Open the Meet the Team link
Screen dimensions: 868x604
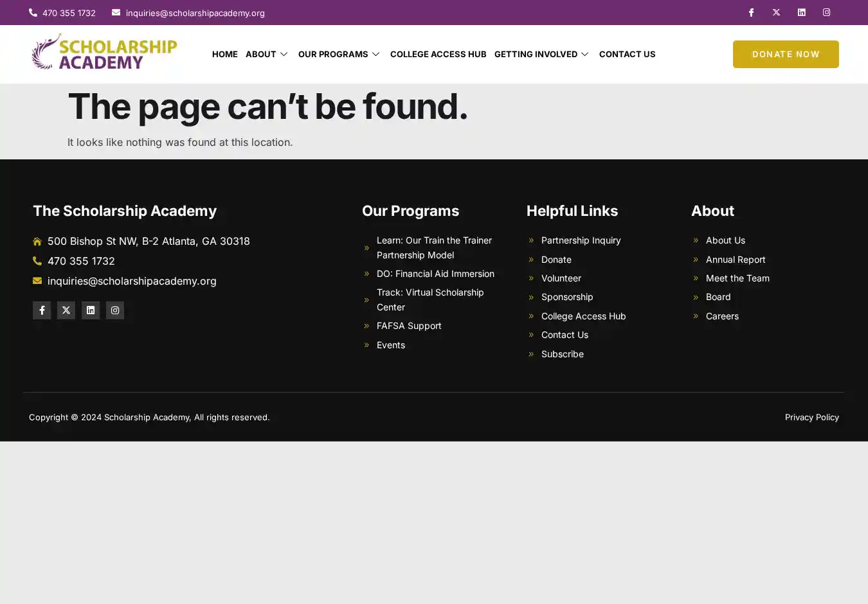737,278
